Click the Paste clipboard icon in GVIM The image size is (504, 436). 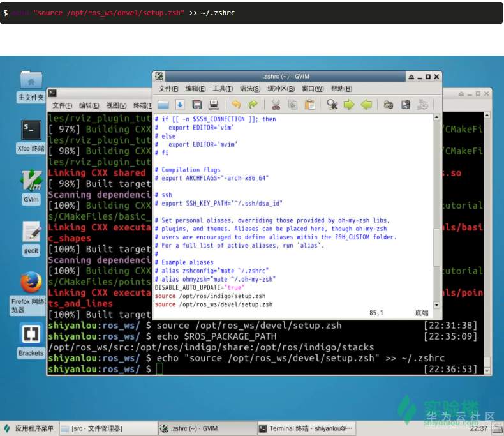[x=309, y=105]
